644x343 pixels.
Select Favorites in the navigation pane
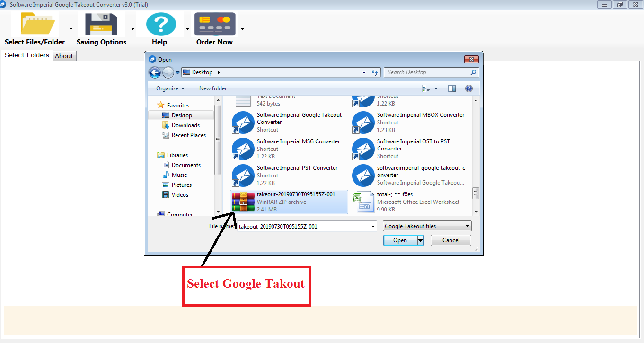[178, 106]
